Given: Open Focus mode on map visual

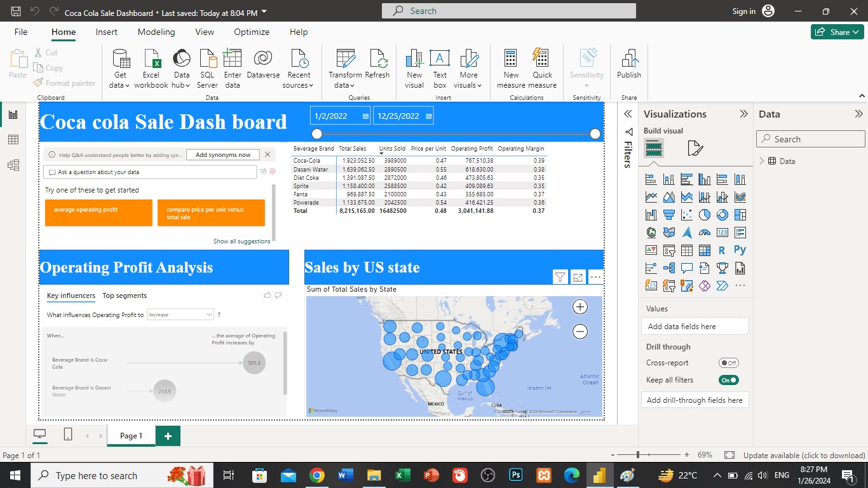Looking at the screenshot, I should [x=578, y=277].
